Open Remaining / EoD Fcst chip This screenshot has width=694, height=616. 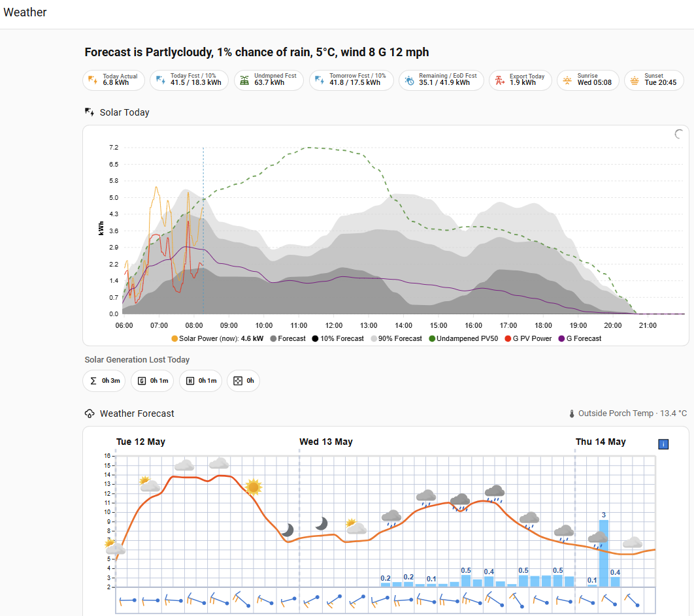pyautogui.click(x=441, y=80)
